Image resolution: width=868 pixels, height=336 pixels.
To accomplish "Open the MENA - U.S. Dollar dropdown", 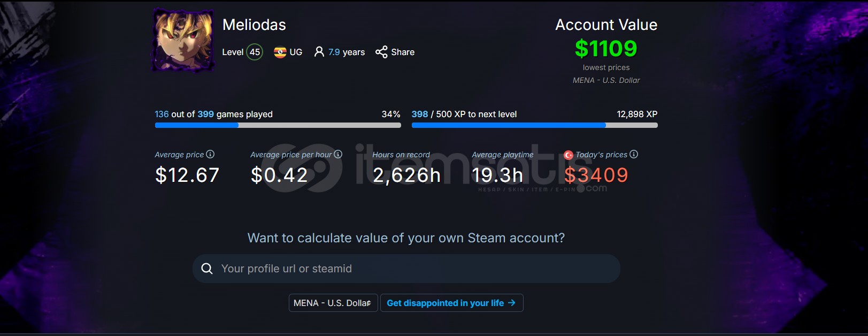I will (333, 303).
